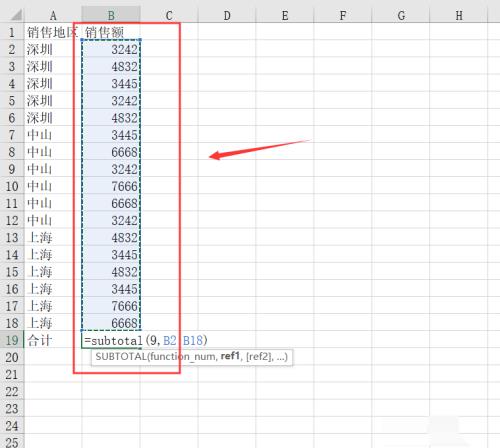The image size is (500, 448).
Task: Select row 25 header
Action: tap(12, 441)
